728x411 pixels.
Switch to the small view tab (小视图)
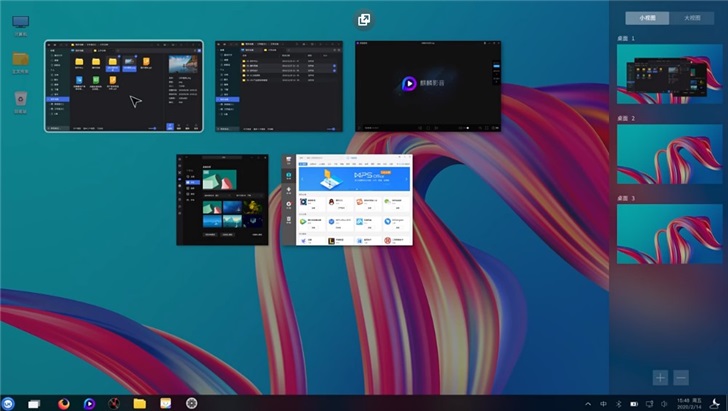648,17
